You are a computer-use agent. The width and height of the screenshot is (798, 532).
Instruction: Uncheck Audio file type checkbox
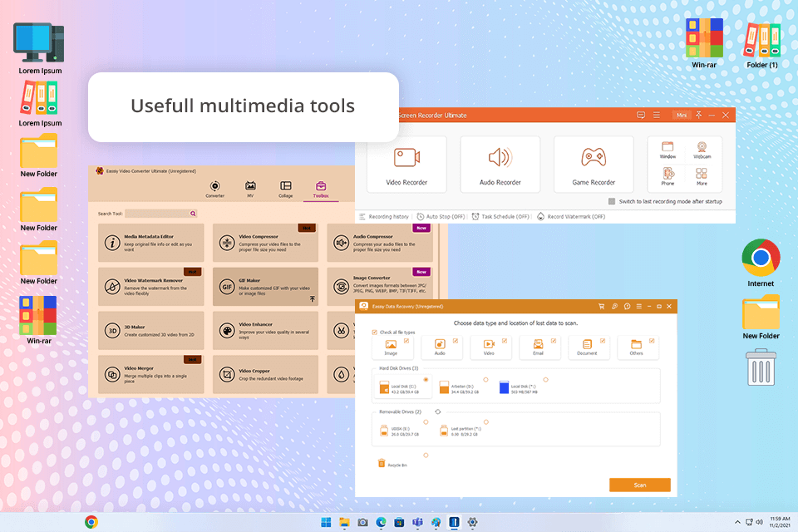click(455, 341)
